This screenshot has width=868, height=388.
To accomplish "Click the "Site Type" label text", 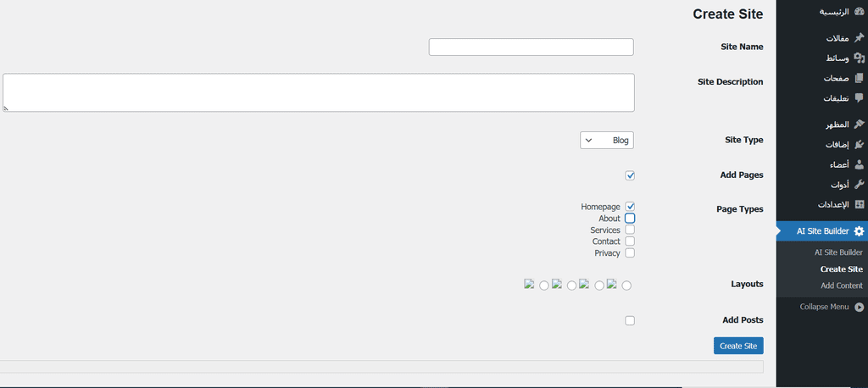I will [x=744, y=140].
